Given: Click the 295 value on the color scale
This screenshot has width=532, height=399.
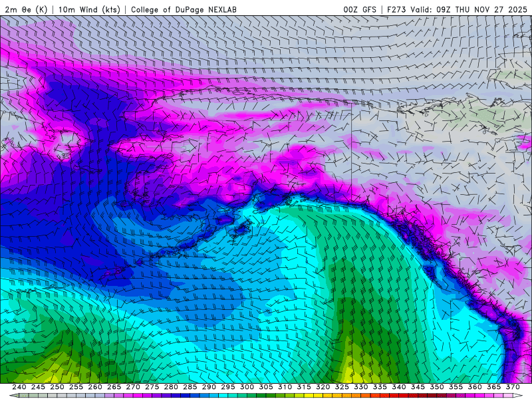Looking at the screenshot, I should tap(228, 387).
